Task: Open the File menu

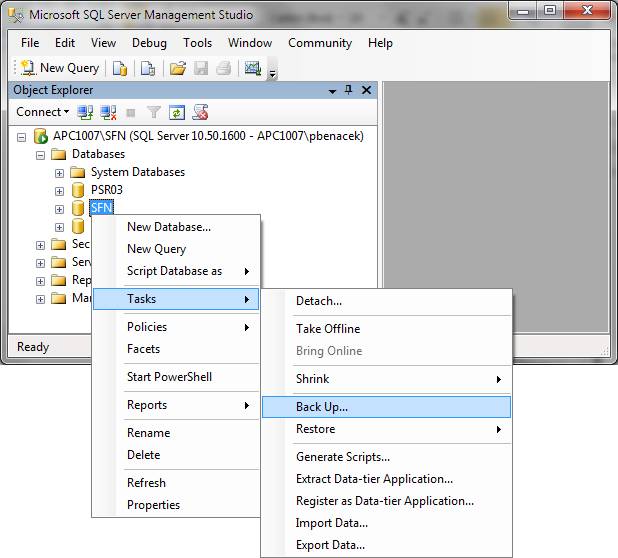Action: tap(30, 43)
